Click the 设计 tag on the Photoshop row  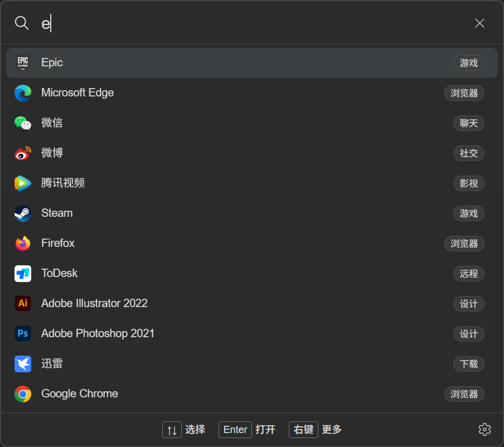click(x=469, y=334)
